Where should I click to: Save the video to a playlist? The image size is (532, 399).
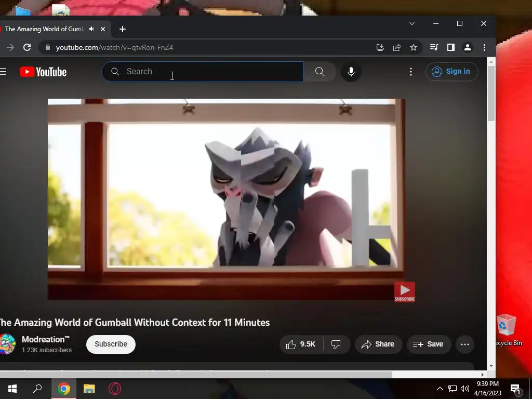click(x=429, y=344)
